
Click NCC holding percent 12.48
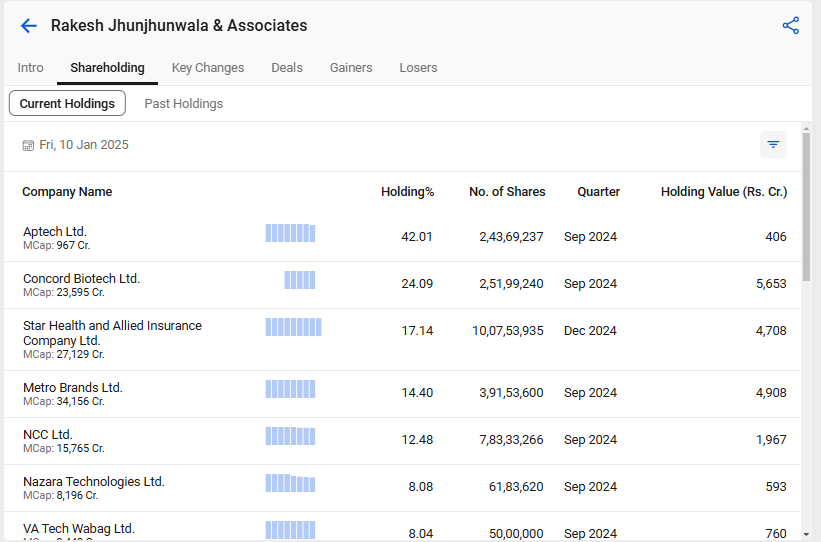pos(417,440)
